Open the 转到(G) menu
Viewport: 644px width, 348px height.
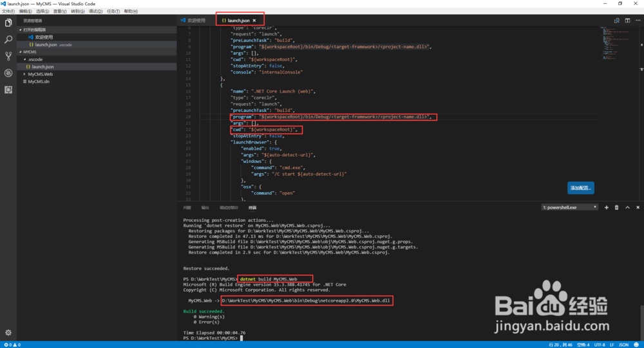tap(78, 12)
